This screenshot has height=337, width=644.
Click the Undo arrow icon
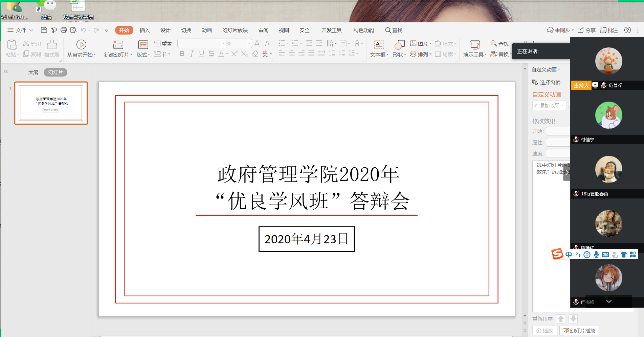tap(83, 30)
